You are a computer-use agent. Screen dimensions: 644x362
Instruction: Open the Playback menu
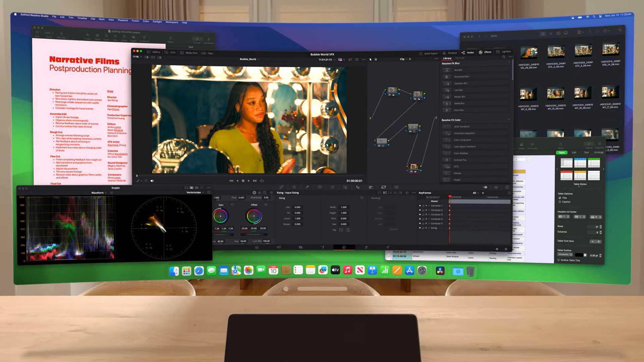click(x=123, y=20)
